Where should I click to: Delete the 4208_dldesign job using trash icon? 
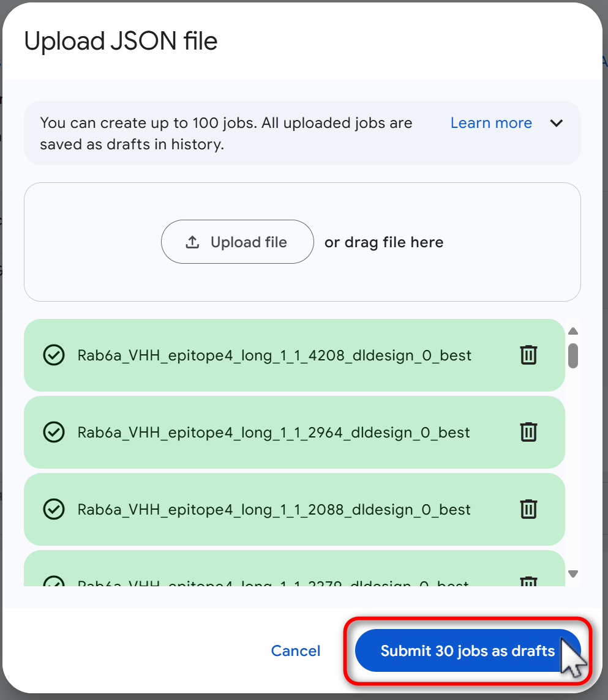coord(528,356)
